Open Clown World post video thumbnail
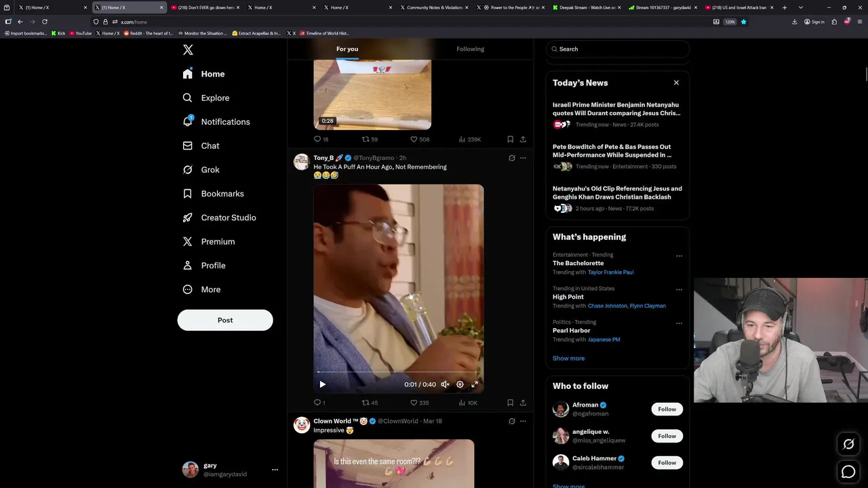This screenshot has height=488, width=868. tap(394, 464)
